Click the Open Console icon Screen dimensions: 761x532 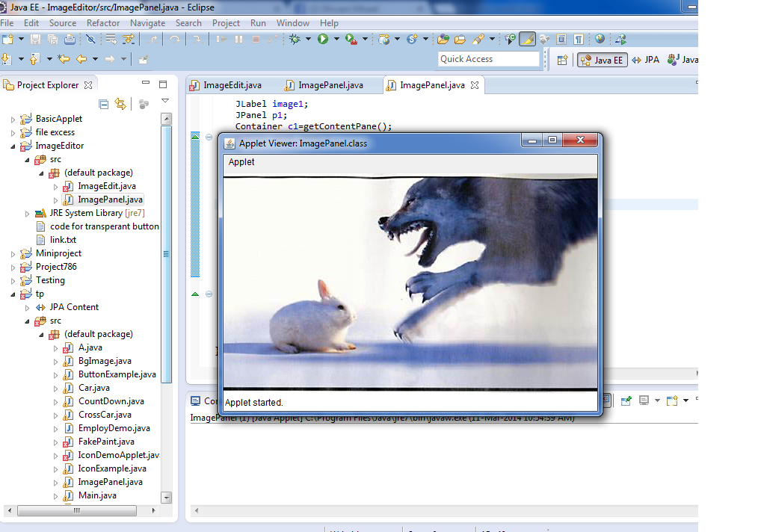tap(672, 400)
